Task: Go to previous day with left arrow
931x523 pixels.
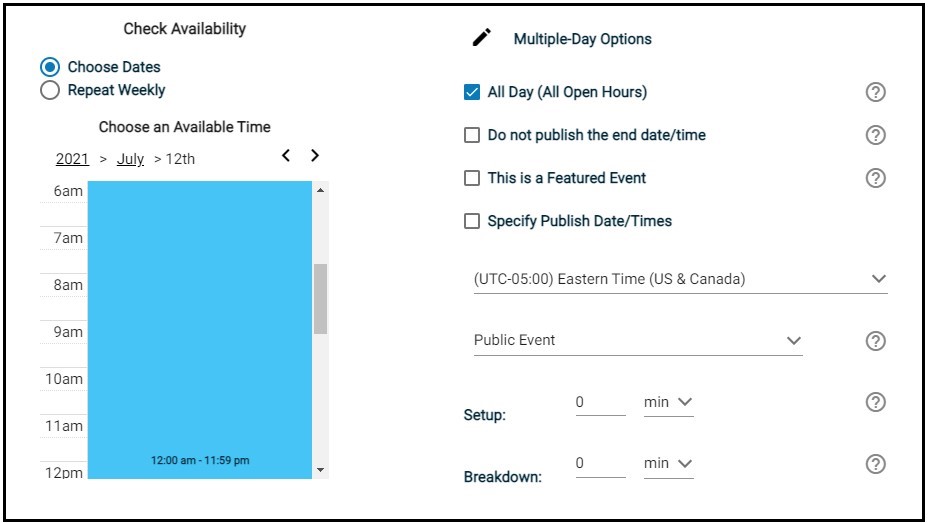Action: (x=286, y=156)
